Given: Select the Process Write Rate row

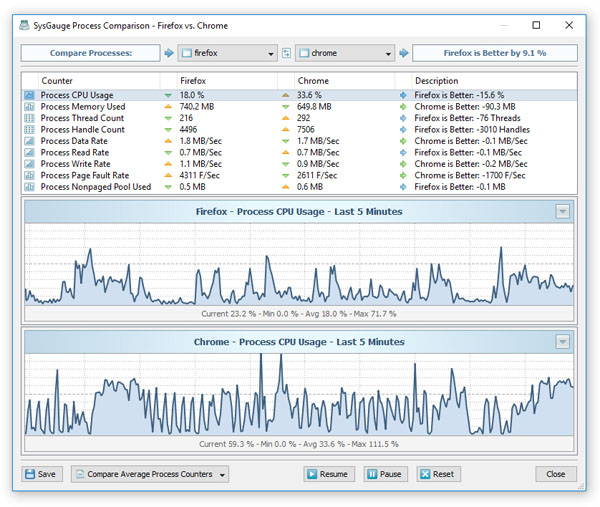Looking at the screenshot, I should (299, 164).
